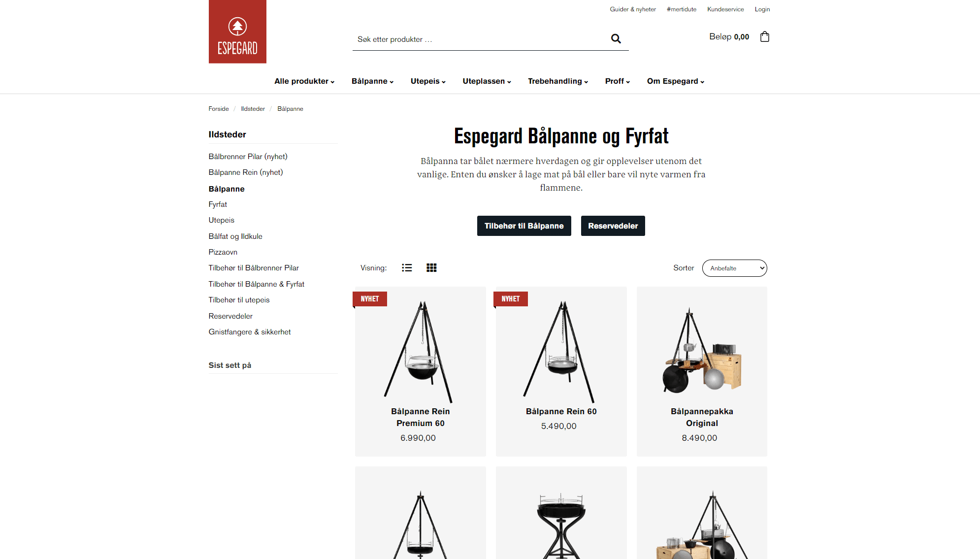Image resolution: width=980 pixels, height=559 pixels.
Task: Click NYHET badge on Bålpanne Rein 60
Action: pyautogui.click(x=511, y=299)
